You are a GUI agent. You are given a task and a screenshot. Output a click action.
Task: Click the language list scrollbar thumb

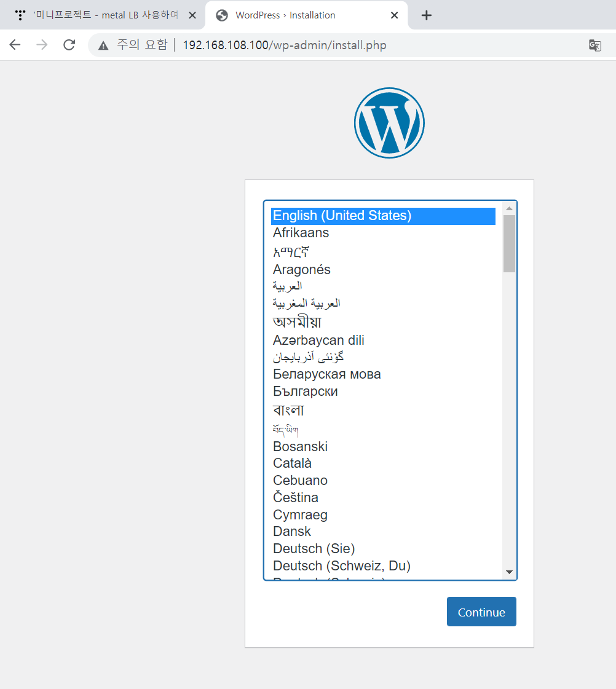click(509, 244)
